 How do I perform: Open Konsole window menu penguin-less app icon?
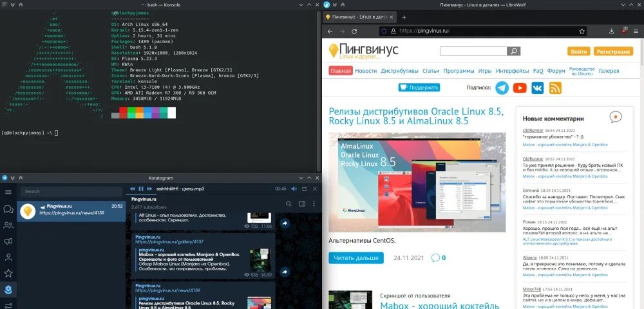click(4, 5)
